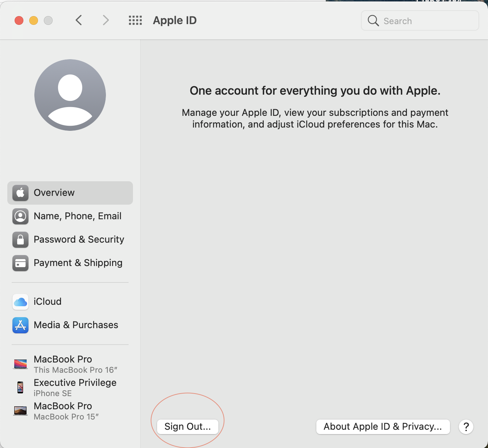Viewport: 488px width, 448px height.
Task: Click the iPhone SE device icon
Action: 20,387
